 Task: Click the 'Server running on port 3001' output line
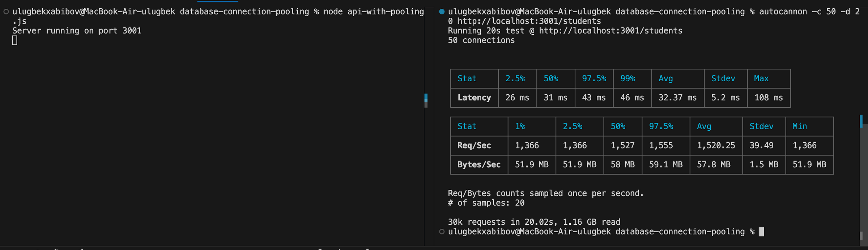(x=77, y=31)
